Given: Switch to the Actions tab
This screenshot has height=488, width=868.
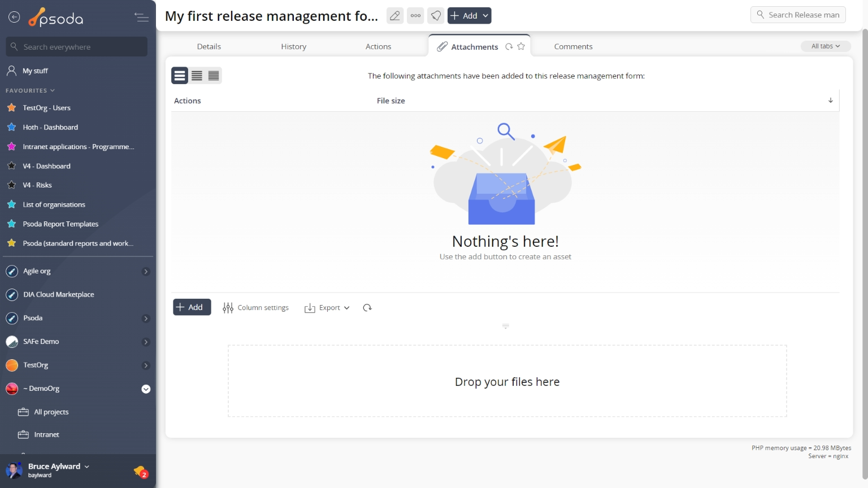Looking at the screenshot, I should pos(378,47).
